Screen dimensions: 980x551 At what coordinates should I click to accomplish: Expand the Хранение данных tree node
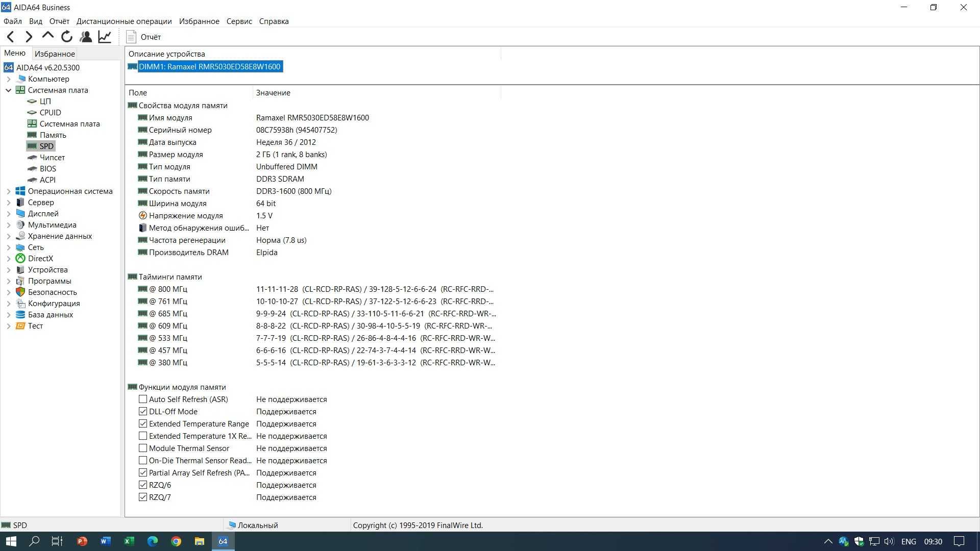[x=9, y=236]
